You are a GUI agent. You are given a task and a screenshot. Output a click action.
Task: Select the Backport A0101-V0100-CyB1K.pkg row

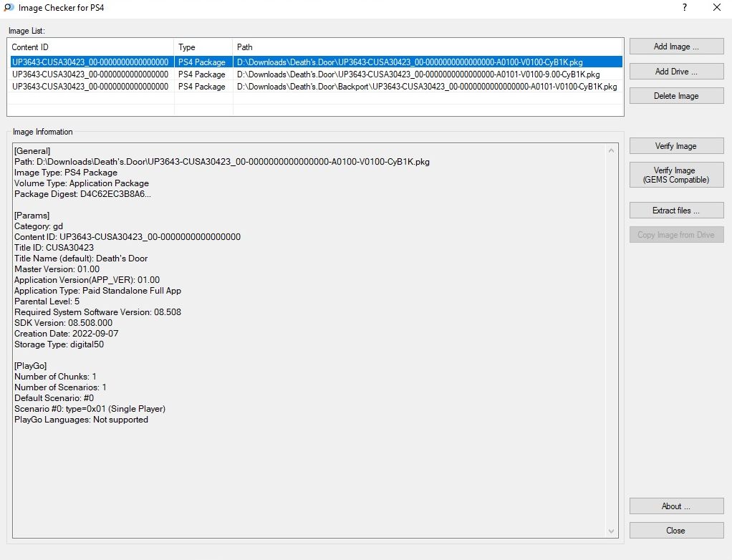(x=317, y=87)
